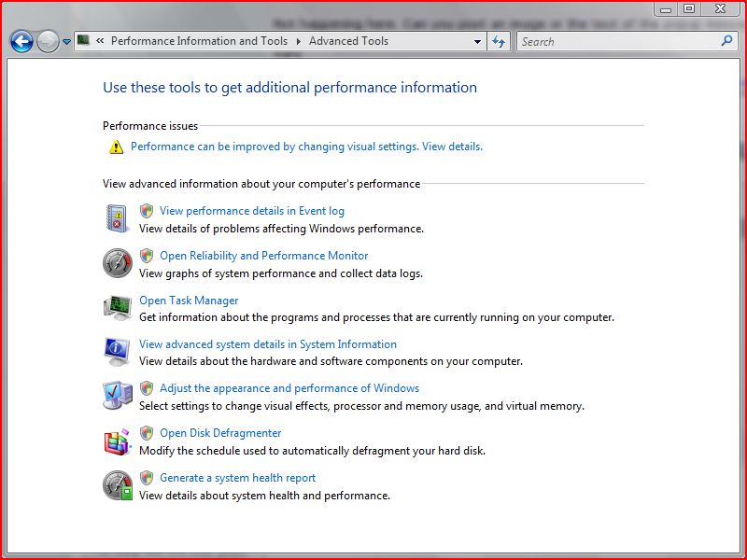Click the heading 'Use these tools to get additional performance information'
Viewport: 747px width, 560px height.
(290, 88)
